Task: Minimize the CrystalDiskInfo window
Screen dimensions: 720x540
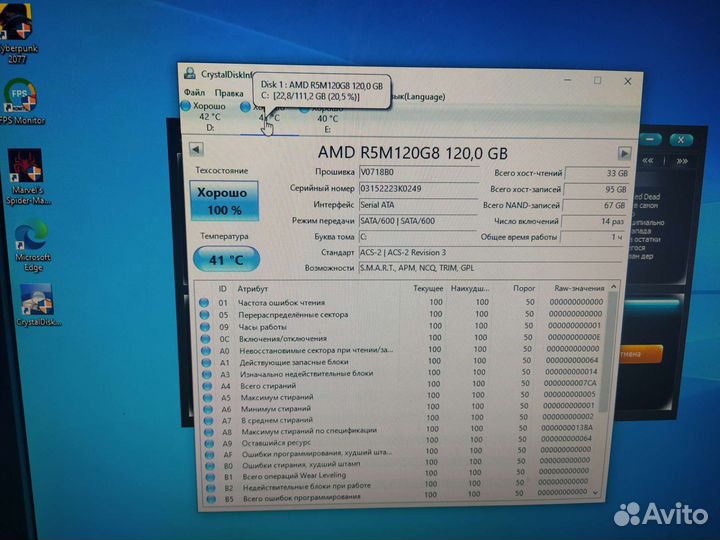Action: [567, 80]
